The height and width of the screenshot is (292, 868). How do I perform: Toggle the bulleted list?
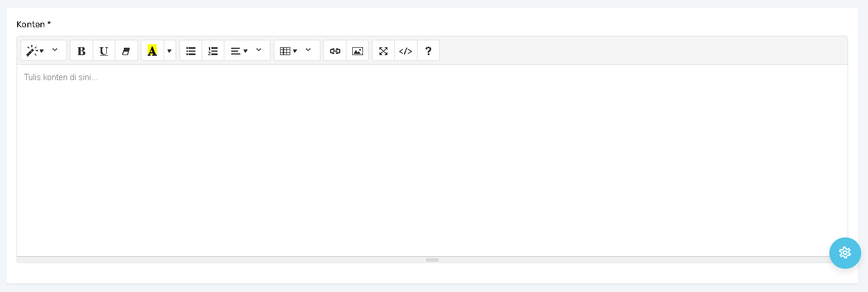click(x=191, y=51)
